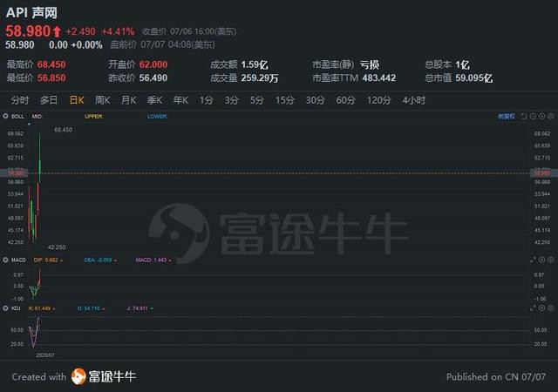Screen dimensions: 558x392
Task: Click the 68.450 high marker on chart
Action: [x=63, y=130]
